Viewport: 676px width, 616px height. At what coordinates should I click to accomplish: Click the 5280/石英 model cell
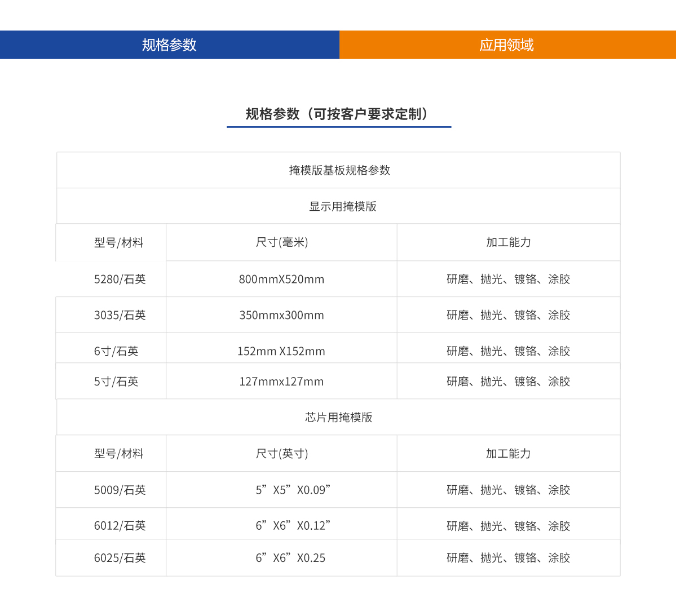coord(120,279)
